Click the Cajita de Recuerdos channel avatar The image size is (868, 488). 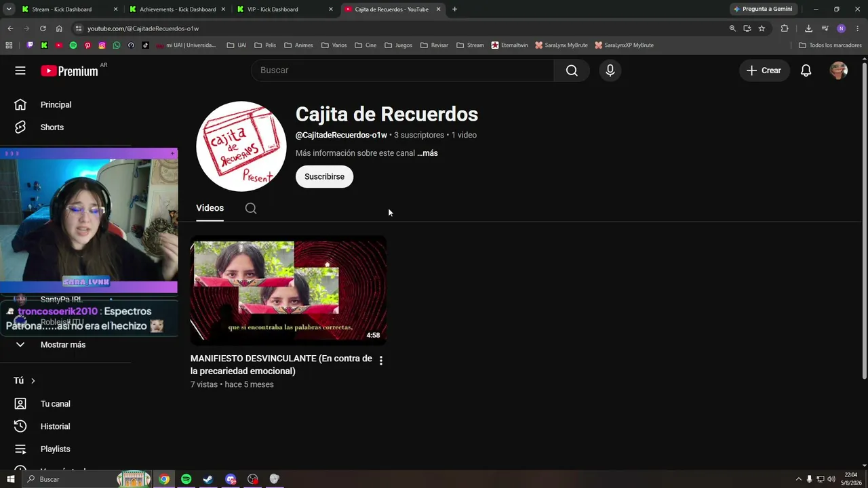pyautogui.click(x=241, y=146)
